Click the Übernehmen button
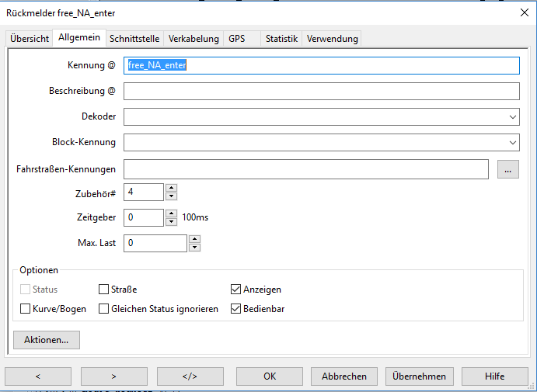The width and height of the screenshot is (537, 392). pos(418,376)
